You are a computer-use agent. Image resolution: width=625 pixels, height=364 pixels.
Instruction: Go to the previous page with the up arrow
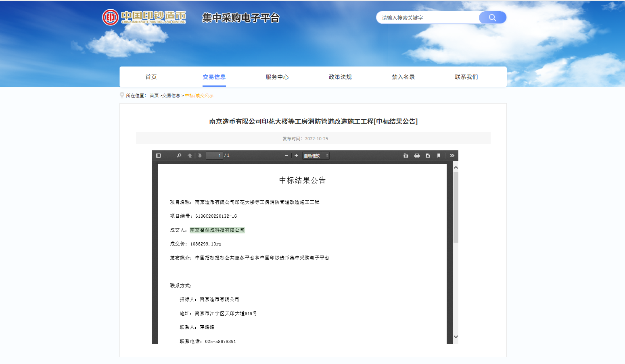point(190,155)
